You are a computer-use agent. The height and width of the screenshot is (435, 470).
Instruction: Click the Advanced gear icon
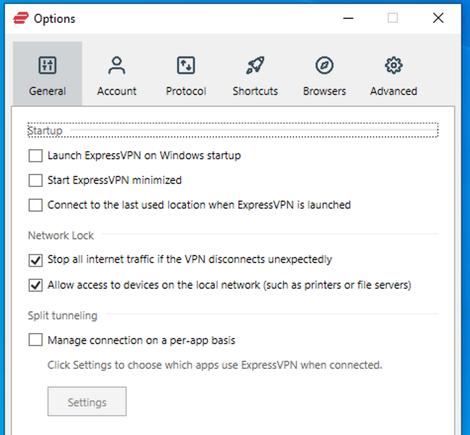[x=394, y=65]
